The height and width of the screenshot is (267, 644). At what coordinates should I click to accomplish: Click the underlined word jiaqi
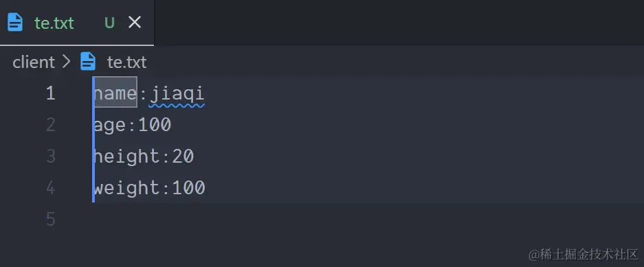(x=177, y=94)
